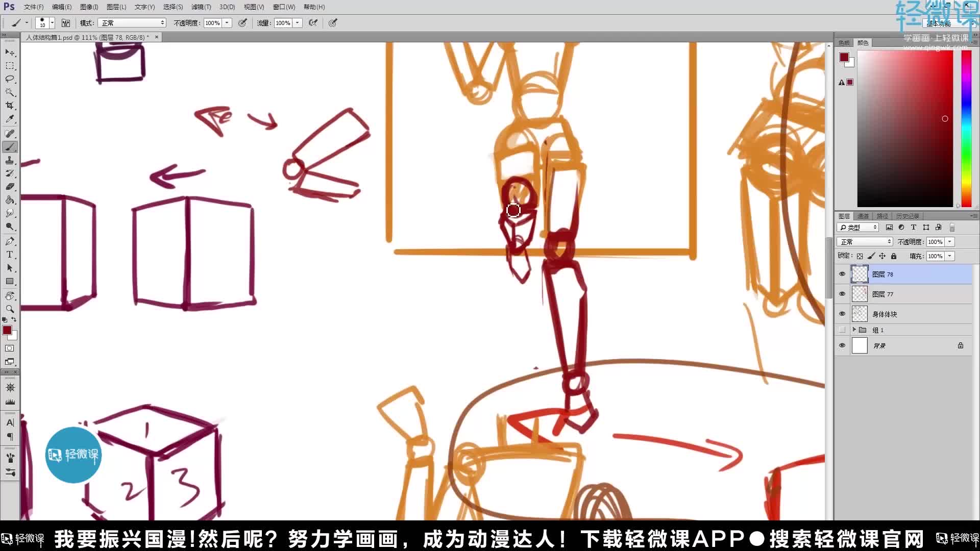Select the Lasso tool
Image resolution: width=980 pixels, height=551 pixels.
coord(10,79)
